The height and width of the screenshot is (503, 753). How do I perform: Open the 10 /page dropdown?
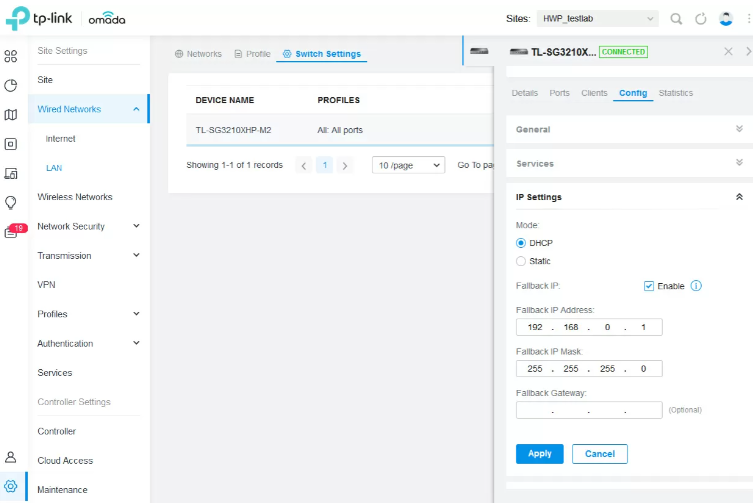[x=408, y=165]
